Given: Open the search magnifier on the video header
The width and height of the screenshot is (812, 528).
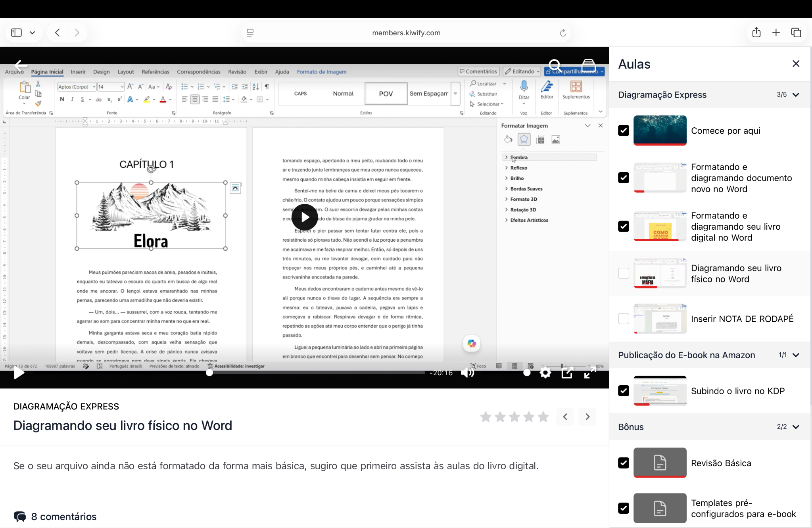Looking at the screenshot, I should 555,65.
